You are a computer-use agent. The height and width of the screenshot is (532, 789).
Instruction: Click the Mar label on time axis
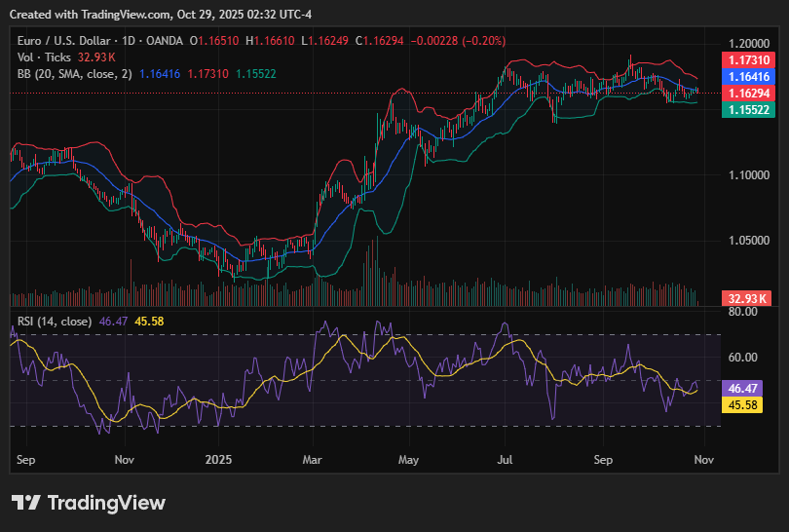(x=312, y=458)
